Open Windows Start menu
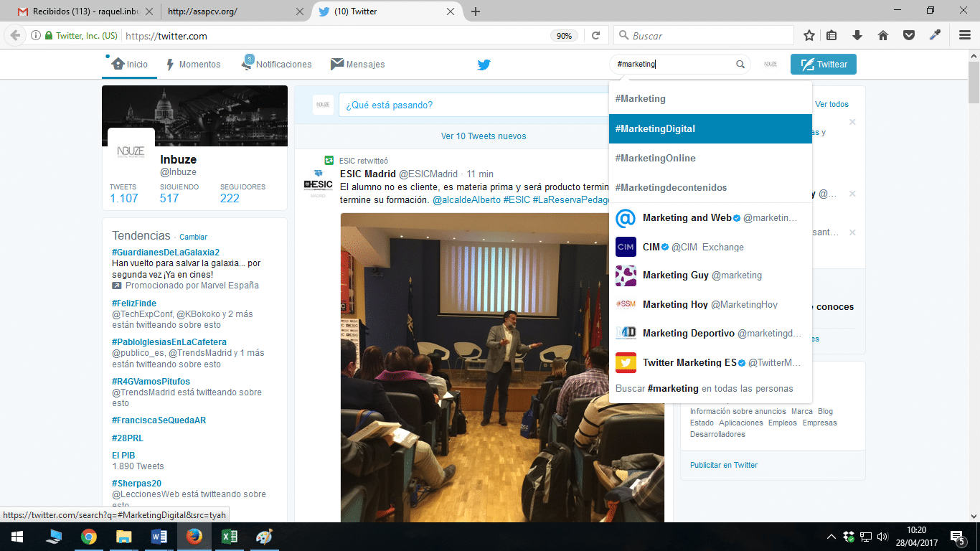This screenshot has height=551, width=980. click(17, 537)
